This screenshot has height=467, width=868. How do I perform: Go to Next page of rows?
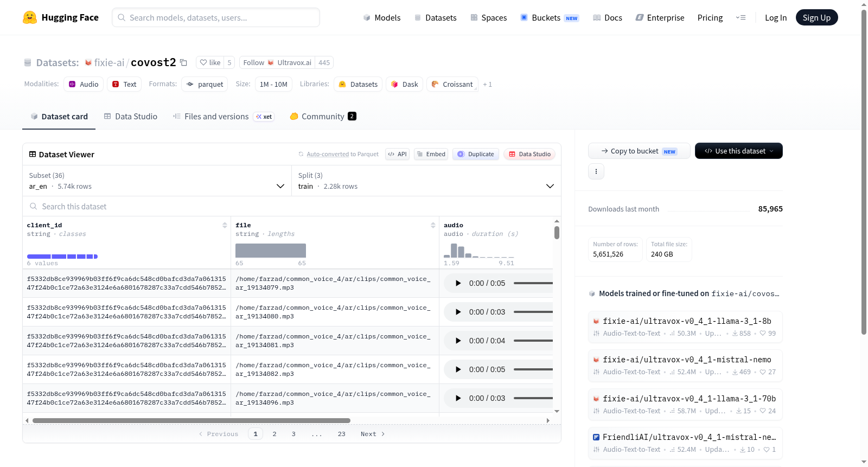tap(373, 434)
